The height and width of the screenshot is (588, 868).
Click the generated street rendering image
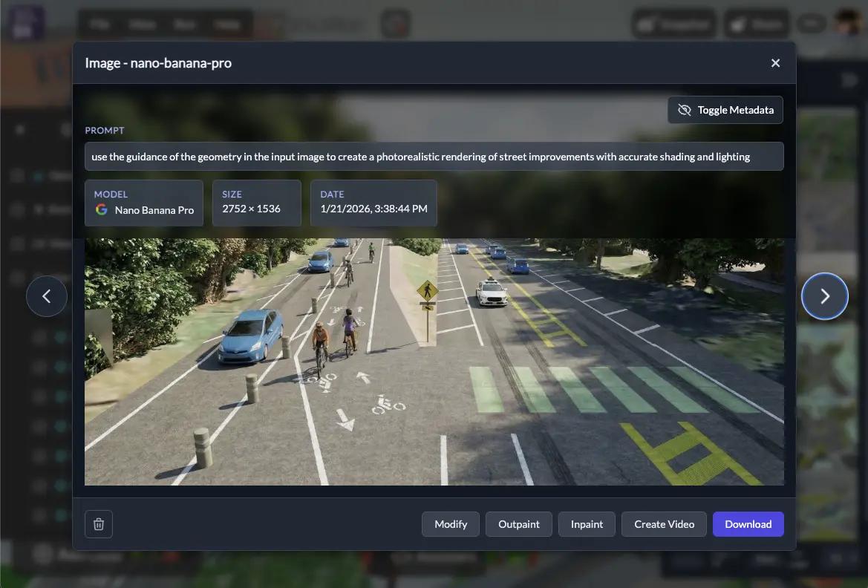point(434,371)
